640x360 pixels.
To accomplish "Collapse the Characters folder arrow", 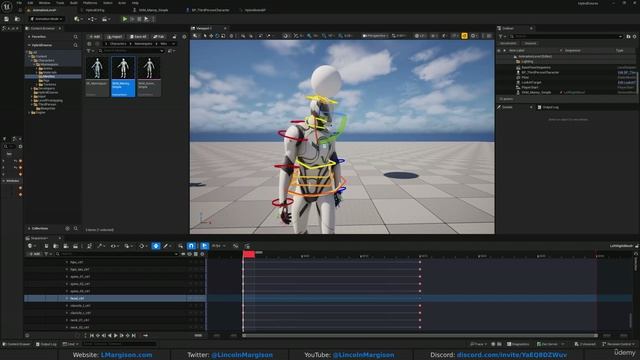I will 31,60.
